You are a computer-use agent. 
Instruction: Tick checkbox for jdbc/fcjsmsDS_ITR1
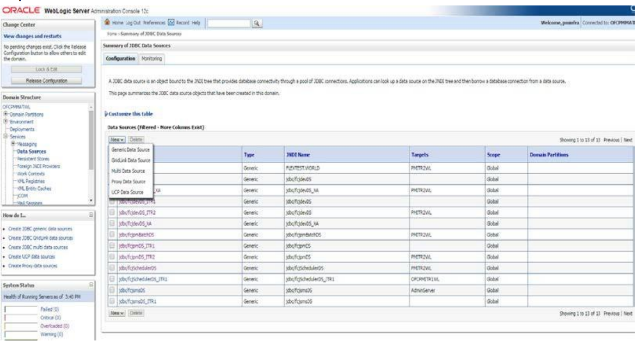click(112, 301)
